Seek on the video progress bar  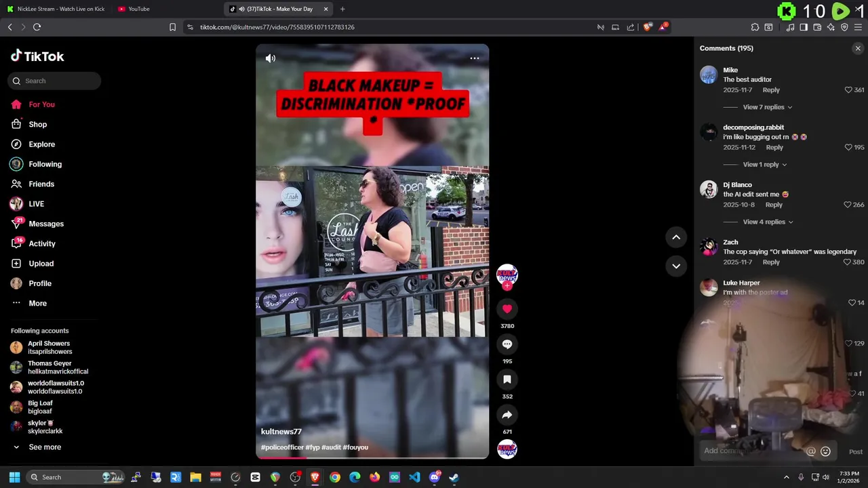coord(372,457)
